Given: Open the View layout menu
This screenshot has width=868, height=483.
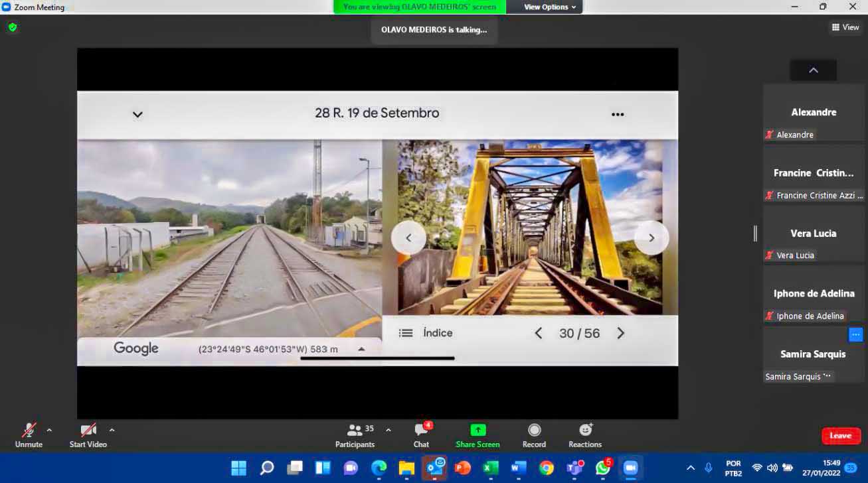Looking at the screenshot, I should 845,27.
